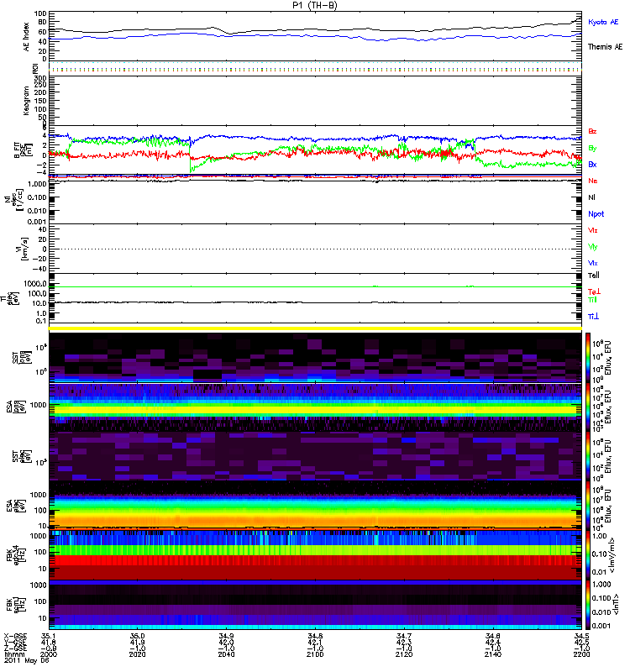Click the mV/m electric field color bar
Viewport: 630px width, 672px height.
pyautogui.click(x=588, y=554)
